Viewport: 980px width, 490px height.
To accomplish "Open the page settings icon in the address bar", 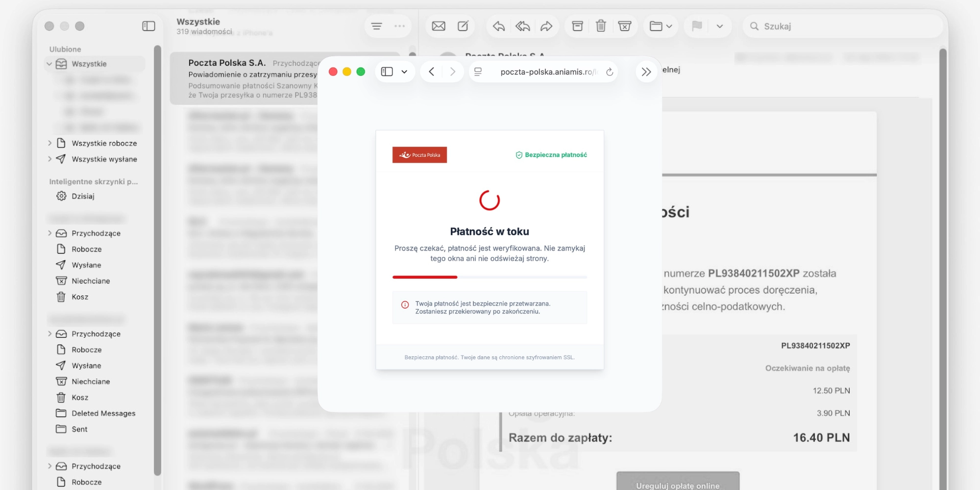I will pos(478,72).
